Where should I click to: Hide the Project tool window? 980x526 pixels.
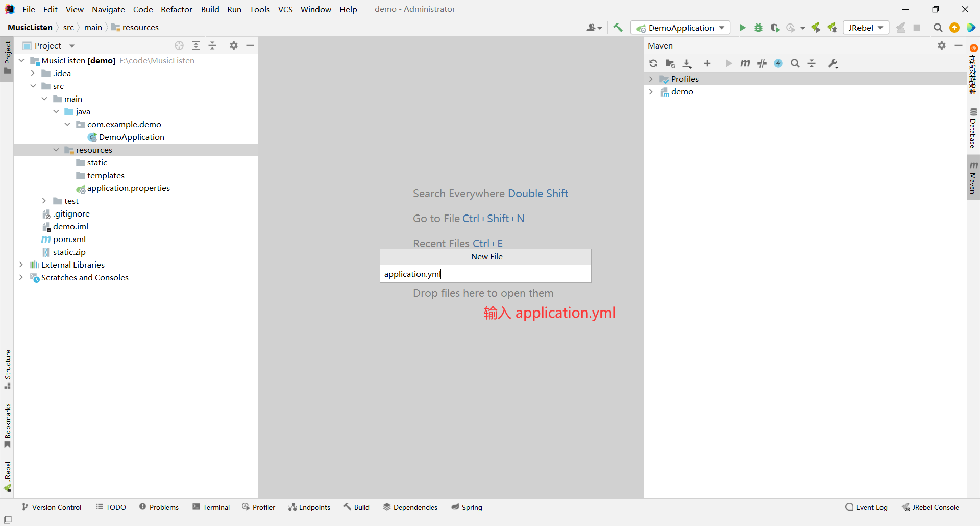pos(250,45)
